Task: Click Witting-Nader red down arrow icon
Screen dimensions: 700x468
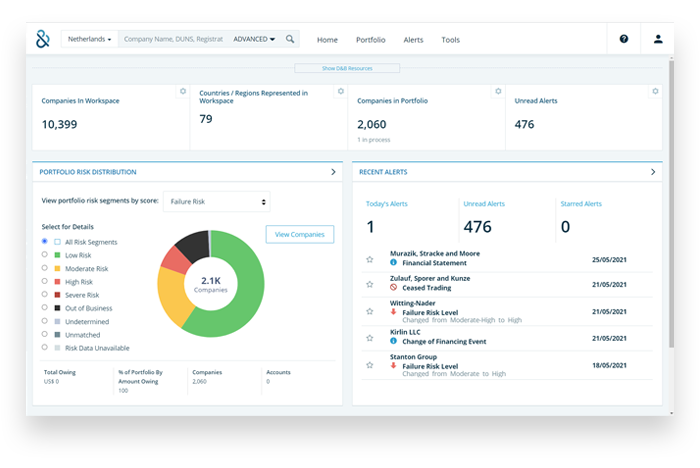Action: (393, 312)
